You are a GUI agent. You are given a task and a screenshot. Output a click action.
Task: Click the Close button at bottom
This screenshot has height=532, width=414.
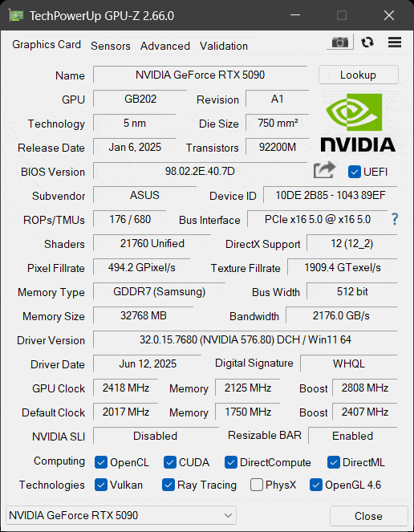(x=368, y=516)
